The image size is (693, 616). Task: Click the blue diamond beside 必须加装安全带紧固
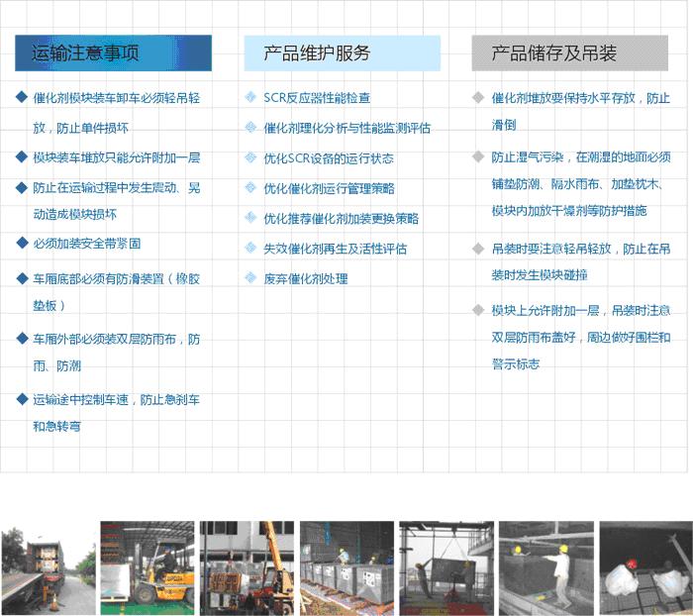pos(22,243)
